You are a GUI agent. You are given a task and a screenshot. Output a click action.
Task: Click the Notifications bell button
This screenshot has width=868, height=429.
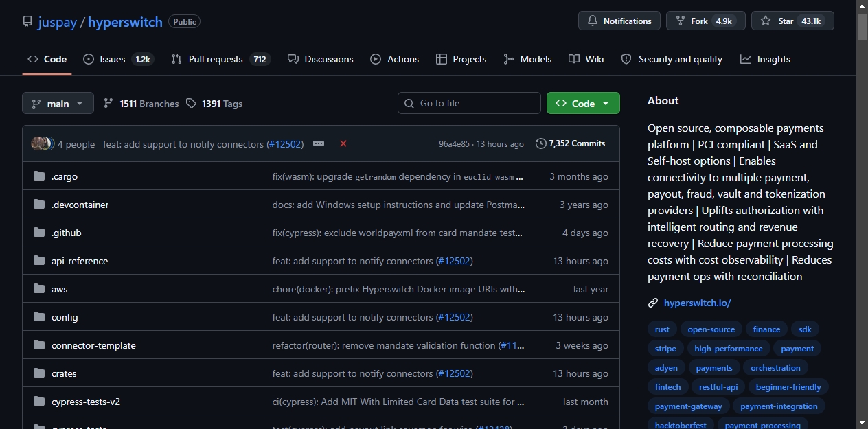click(x=619, y=21)
